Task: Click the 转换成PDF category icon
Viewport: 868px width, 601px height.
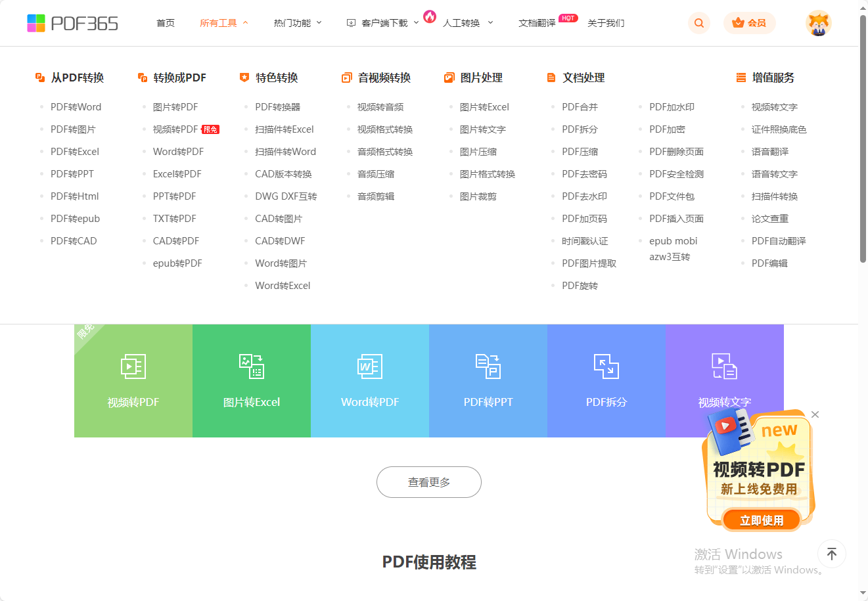Action: (143, 78)
